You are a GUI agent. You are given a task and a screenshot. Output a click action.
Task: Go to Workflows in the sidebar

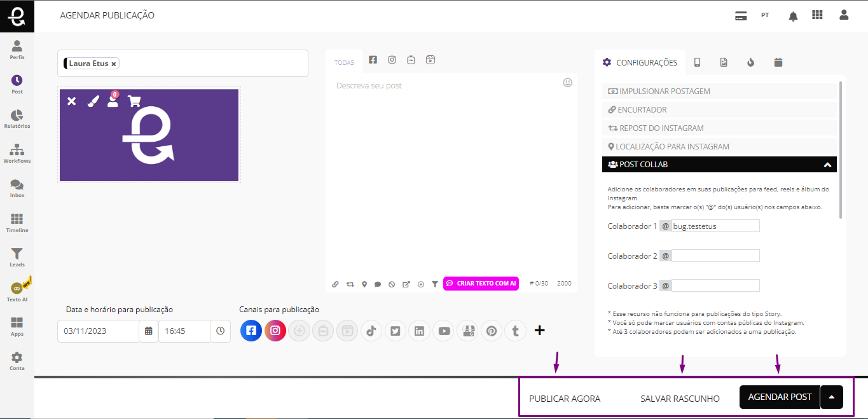tap(17, 154)
